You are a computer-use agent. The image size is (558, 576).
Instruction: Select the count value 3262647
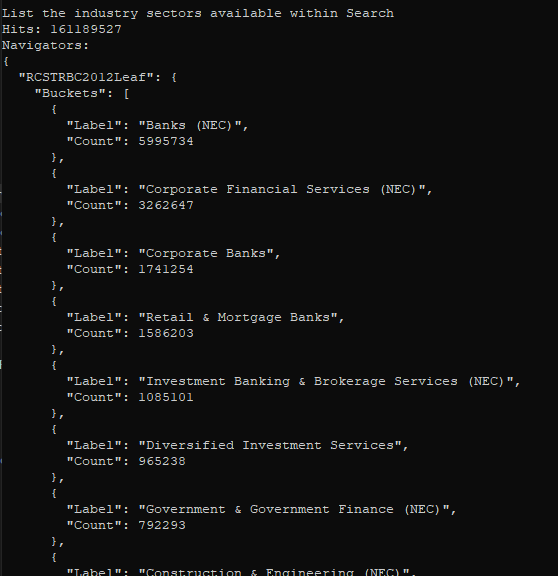(x=166, y=205)
